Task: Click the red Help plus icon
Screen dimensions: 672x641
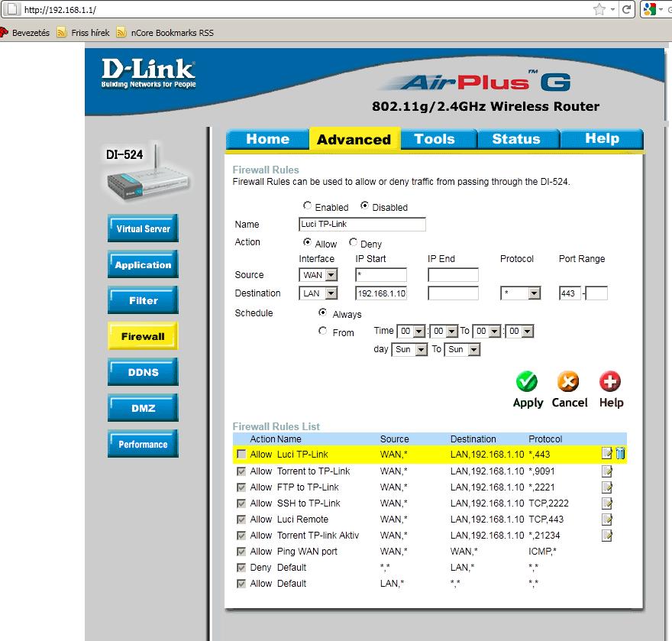Action: [610, 381]
